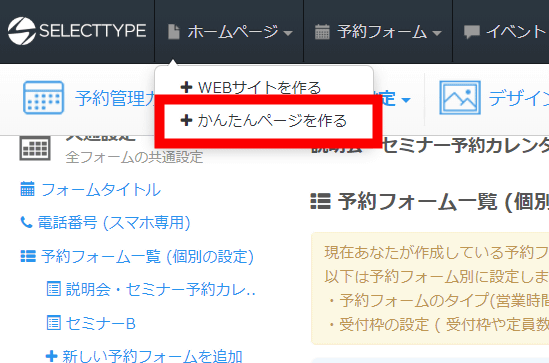The image size is (549, 363).
Task: Click the 共通設定 calendar grid icon
Action: 35,148
